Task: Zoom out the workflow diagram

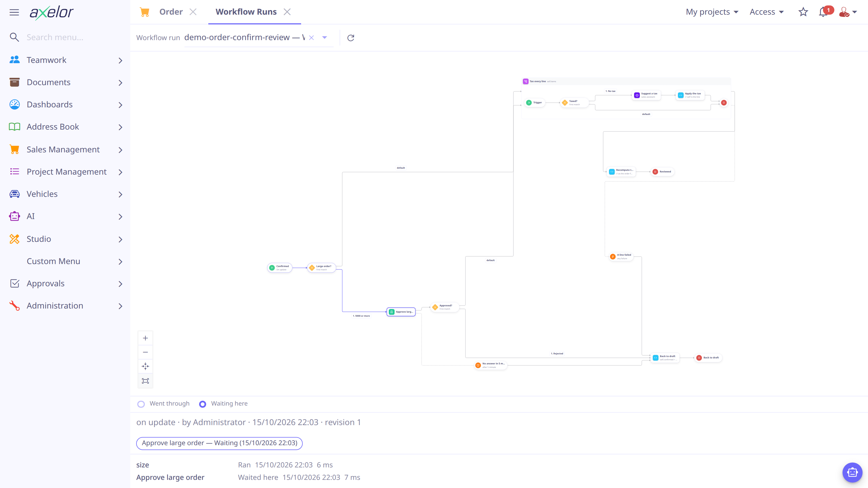Action: 145,352
